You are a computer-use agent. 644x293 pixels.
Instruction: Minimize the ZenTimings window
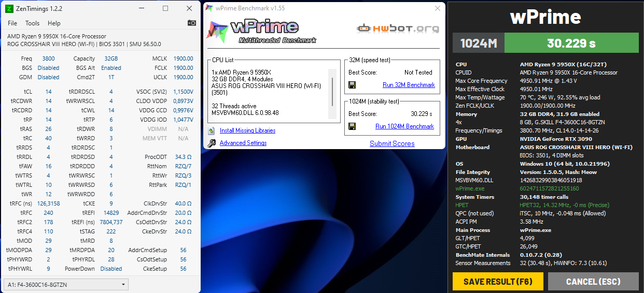[142, 8]
